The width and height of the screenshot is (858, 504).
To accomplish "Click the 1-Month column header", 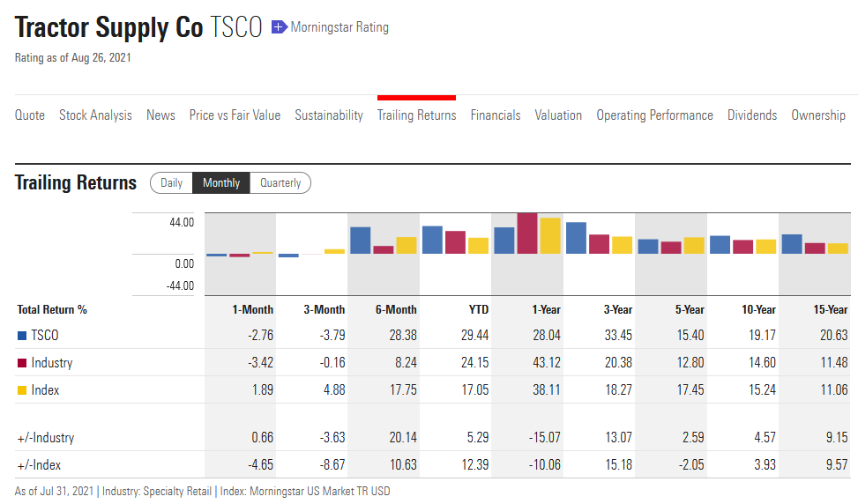I will coord(252,309).
